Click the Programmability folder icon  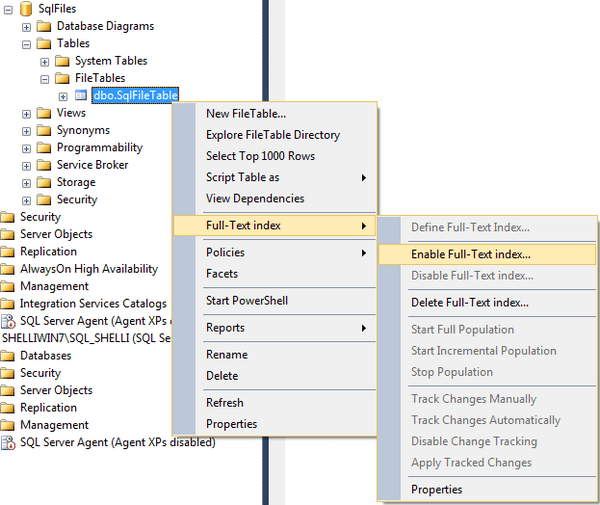click(x=44, y=148)
